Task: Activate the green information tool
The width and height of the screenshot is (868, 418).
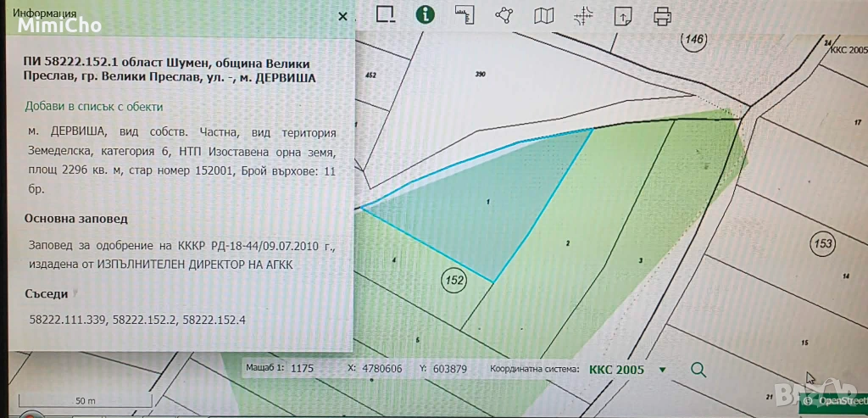Action: (x=425, y=14)
